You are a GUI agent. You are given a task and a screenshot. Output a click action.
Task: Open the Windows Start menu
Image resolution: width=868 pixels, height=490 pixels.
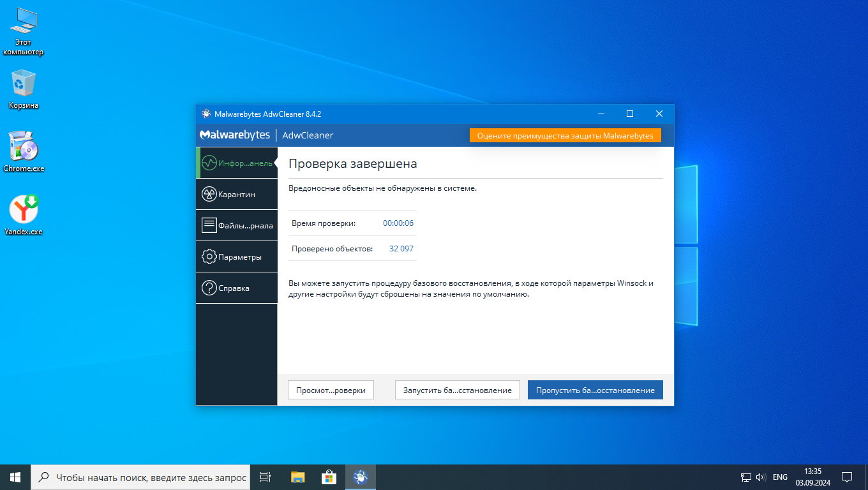coord(15,477)
